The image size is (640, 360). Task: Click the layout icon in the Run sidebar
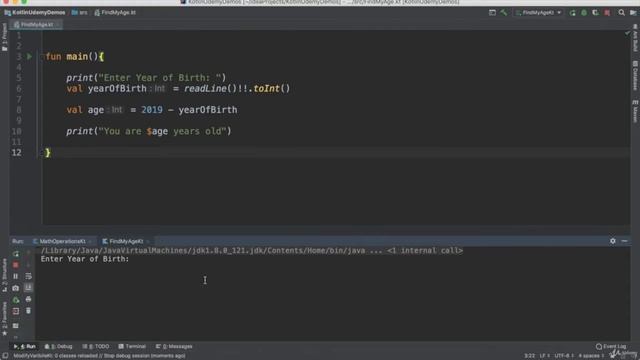click(16, 326)
